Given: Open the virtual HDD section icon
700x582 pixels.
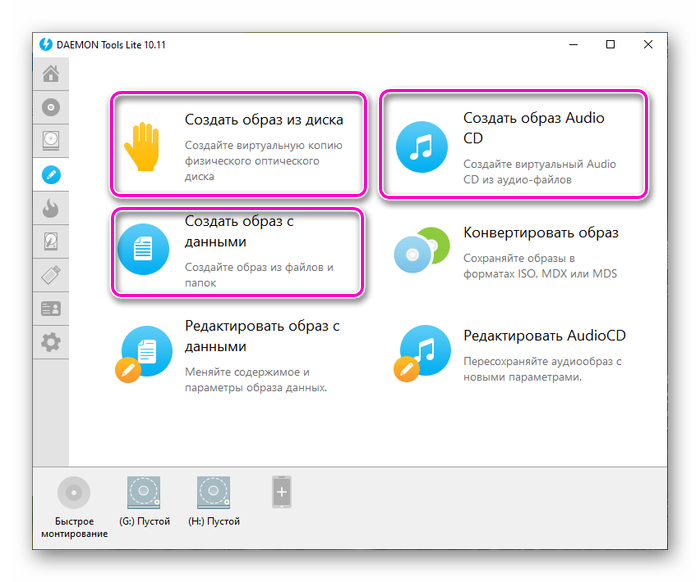Looking at the screenshot, I should [51, 241].
